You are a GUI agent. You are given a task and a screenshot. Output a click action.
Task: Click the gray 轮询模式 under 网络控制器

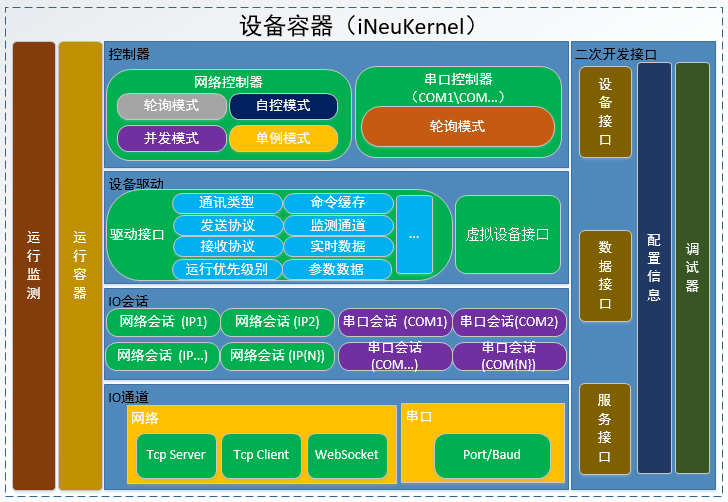[172, 106]
